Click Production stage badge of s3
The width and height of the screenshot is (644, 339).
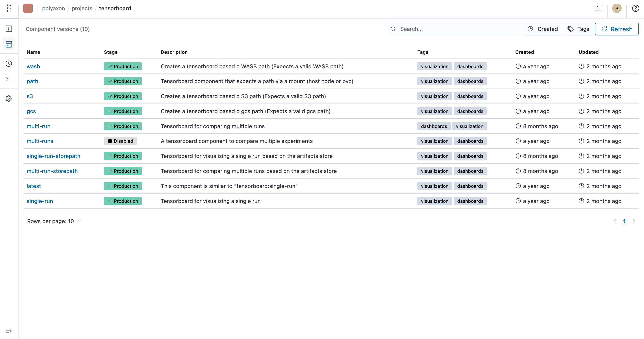(123, 96)
